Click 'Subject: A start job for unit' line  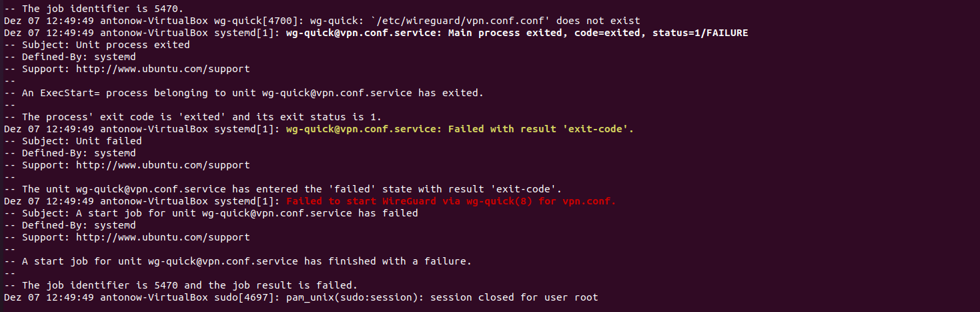211,213
